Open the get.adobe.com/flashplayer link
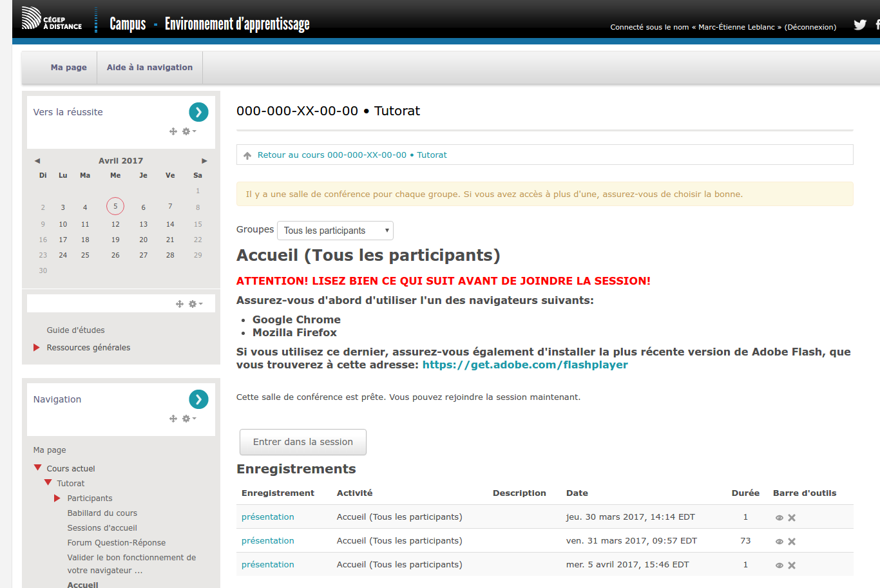The image size is (880, 588). click(x=524, y=365)
